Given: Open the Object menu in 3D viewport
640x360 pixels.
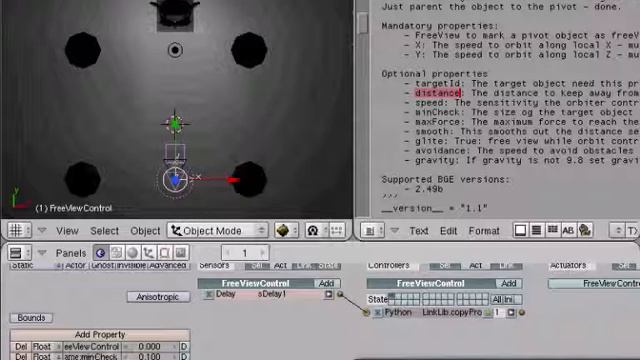Looking at the screenshot, I should tap(145, 231).
